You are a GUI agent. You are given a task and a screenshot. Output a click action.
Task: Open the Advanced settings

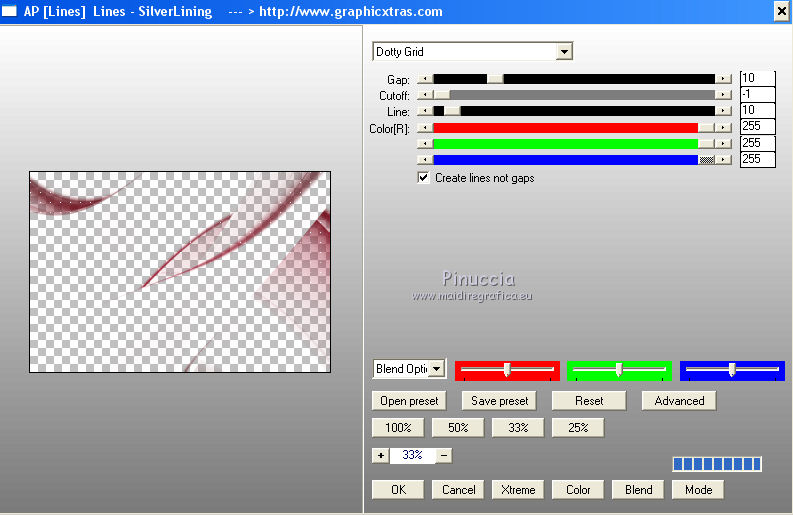pos(679,401)
